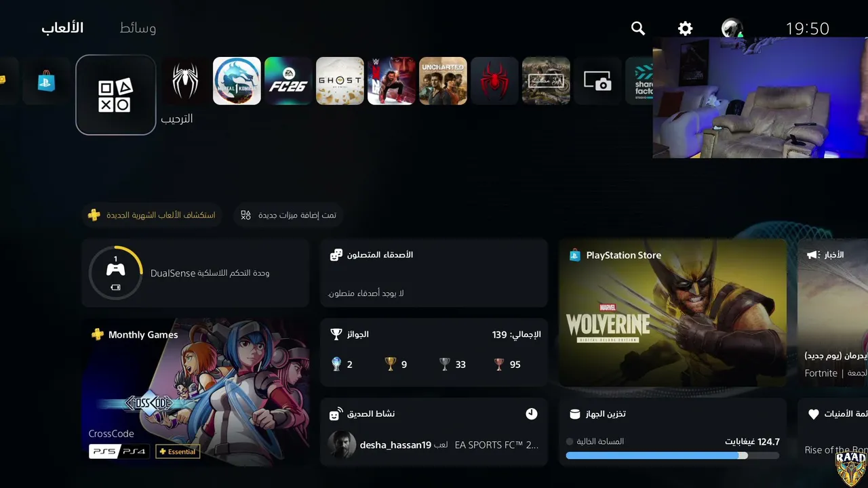Viewport: 868px width, 488px height.
Task: Open the motorcycle game tile beside Media Gallery
Action: tap(546, 81)
